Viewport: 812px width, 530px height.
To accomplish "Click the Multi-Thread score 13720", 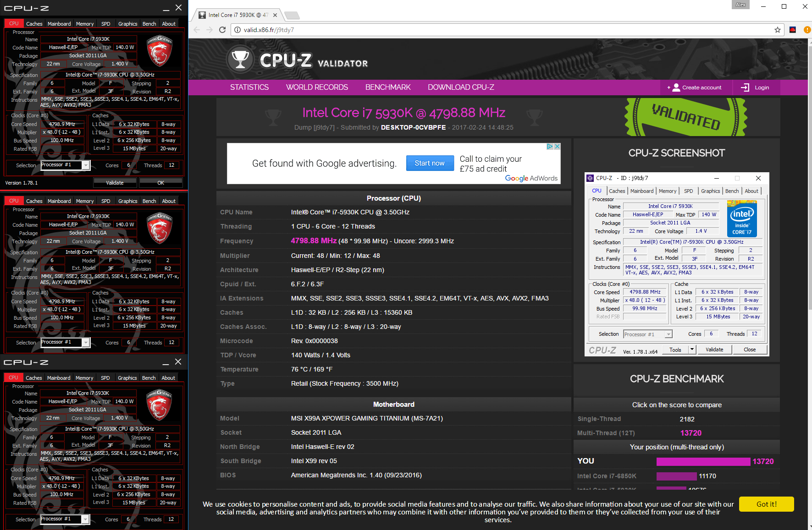I will coord(691,433).
